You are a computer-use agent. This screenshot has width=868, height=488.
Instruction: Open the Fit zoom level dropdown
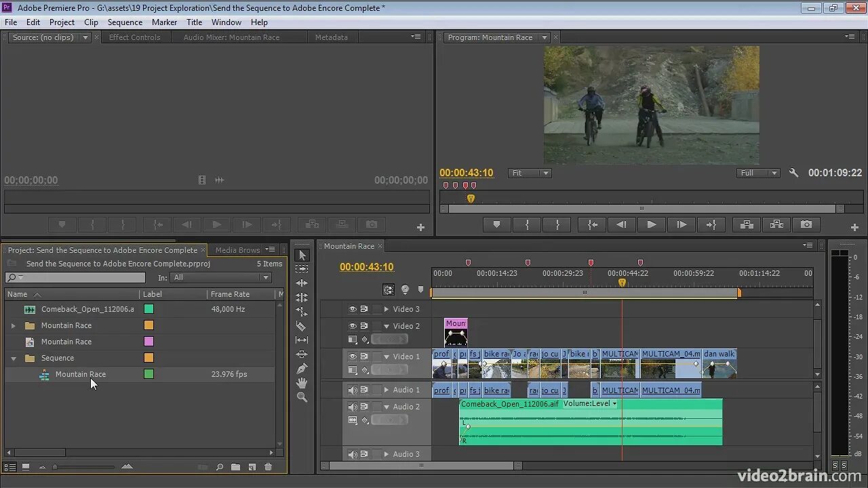[529, 173]
